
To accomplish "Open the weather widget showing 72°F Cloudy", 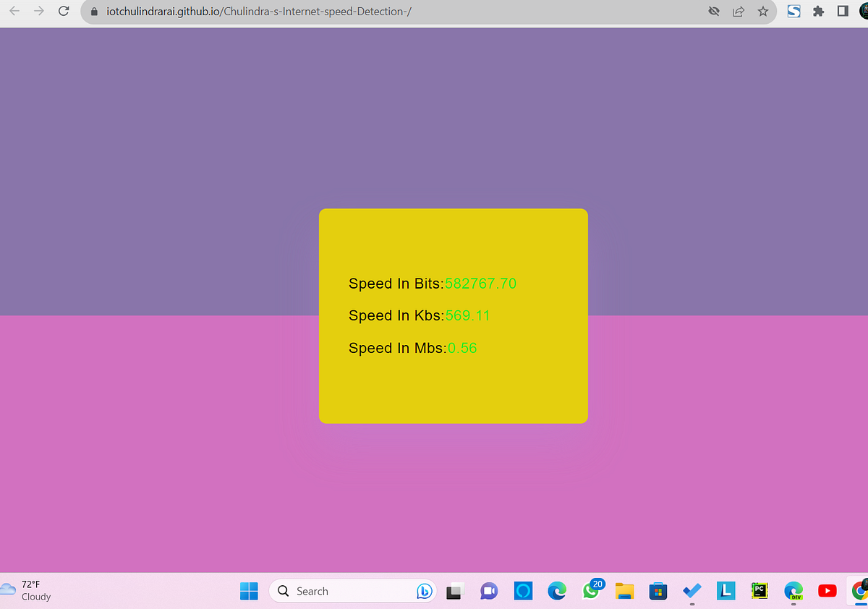I will [25, 591].
